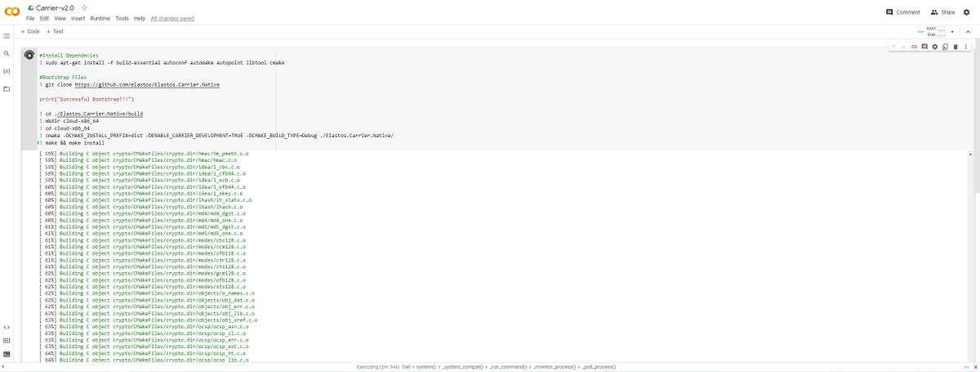Open the variables inspector sidebar

tap(7, 71)
